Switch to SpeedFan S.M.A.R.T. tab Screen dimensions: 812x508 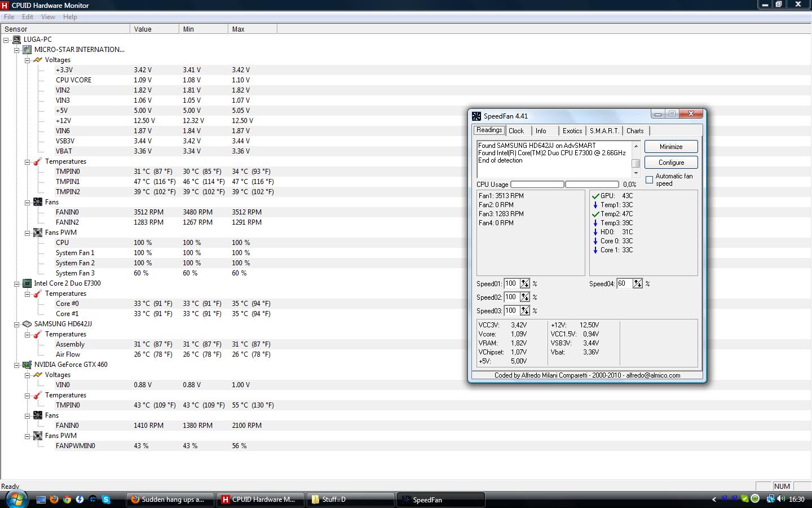pos(604,131)
